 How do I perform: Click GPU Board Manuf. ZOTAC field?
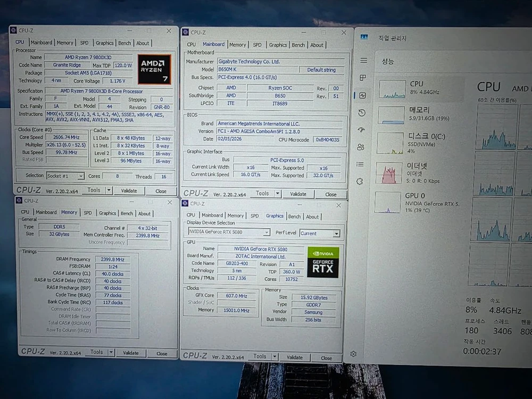tap(261, 256)
